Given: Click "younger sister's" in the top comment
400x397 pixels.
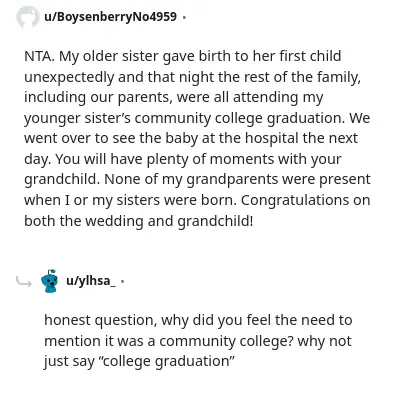Looking at the screenshot, I should [x=77, y=118].
